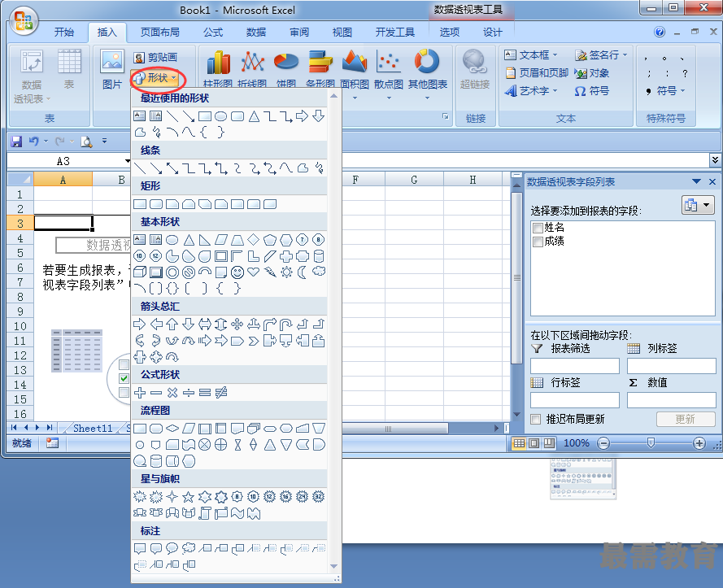Image resolution: width=723 pixels, height=588 pixels.
Task: Click the 更新 update button
Action: coord(686,419)
